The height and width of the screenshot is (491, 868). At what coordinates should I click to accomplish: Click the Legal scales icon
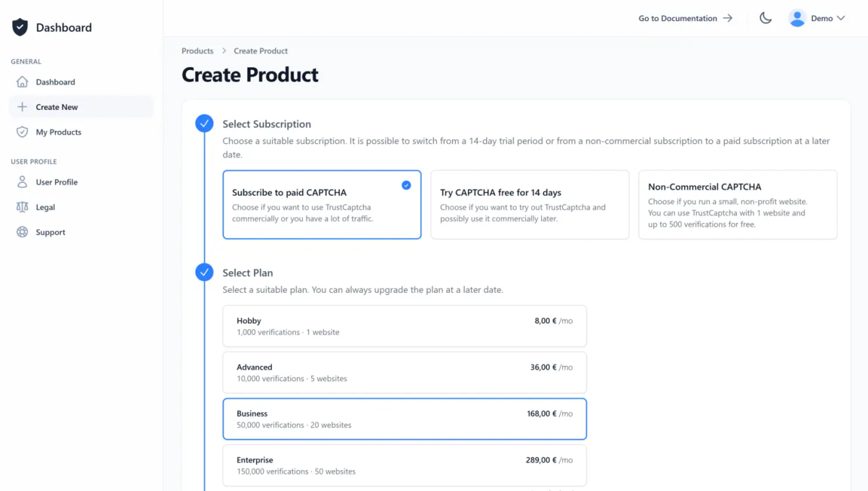tap(22, 208)
